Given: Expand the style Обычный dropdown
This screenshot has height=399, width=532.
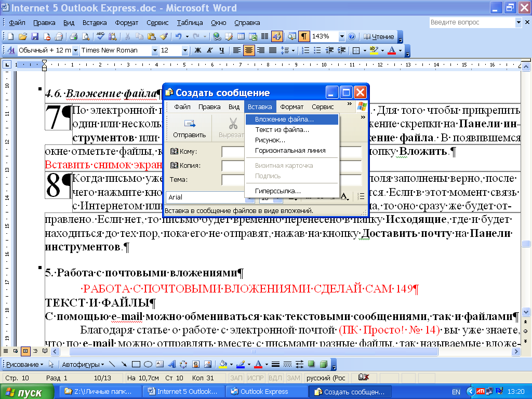Looking at the screenshot, I should coord(75,50).
